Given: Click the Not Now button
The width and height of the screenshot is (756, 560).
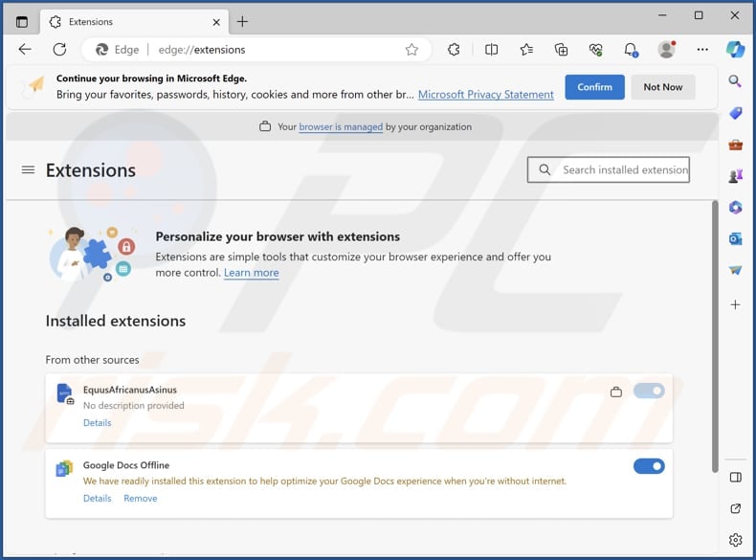Looking at the screenshot, I should pos(663,87).
